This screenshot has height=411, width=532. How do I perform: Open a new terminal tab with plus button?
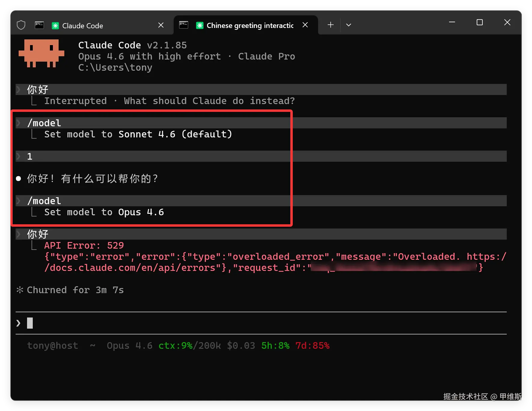click(x=331, y=25)
